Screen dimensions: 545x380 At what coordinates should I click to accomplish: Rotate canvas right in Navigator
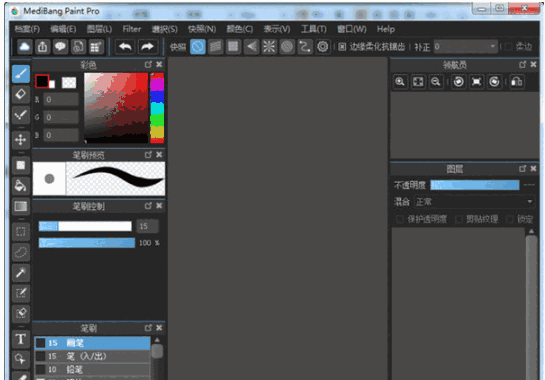[x=495, y=82]
